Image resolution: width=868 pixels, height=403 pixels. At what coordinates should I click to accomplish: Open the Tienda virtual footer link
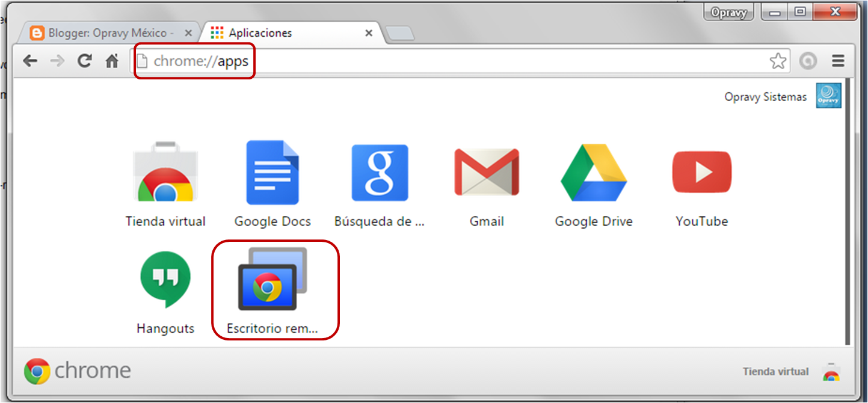[775, 372]
